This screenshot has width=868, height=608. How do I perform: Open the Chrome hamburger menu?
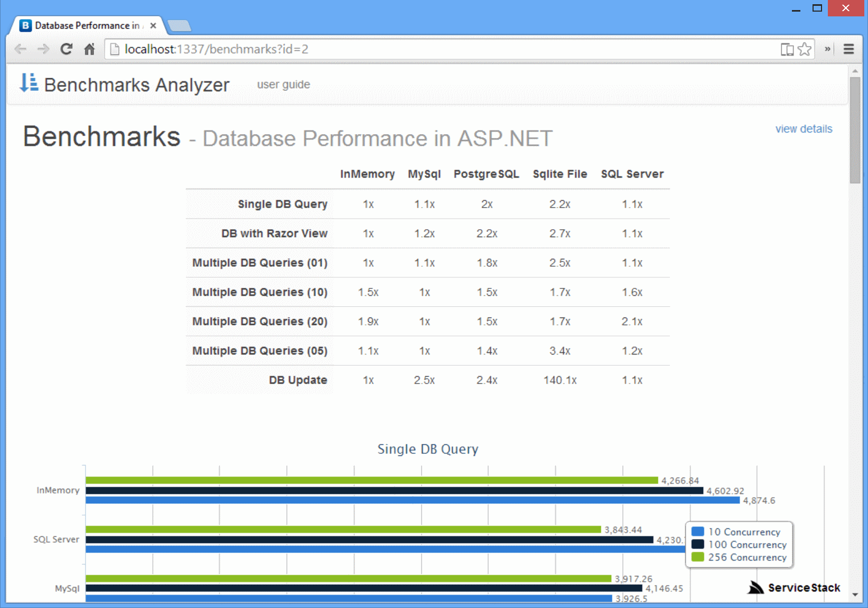[x=849, y=49]
